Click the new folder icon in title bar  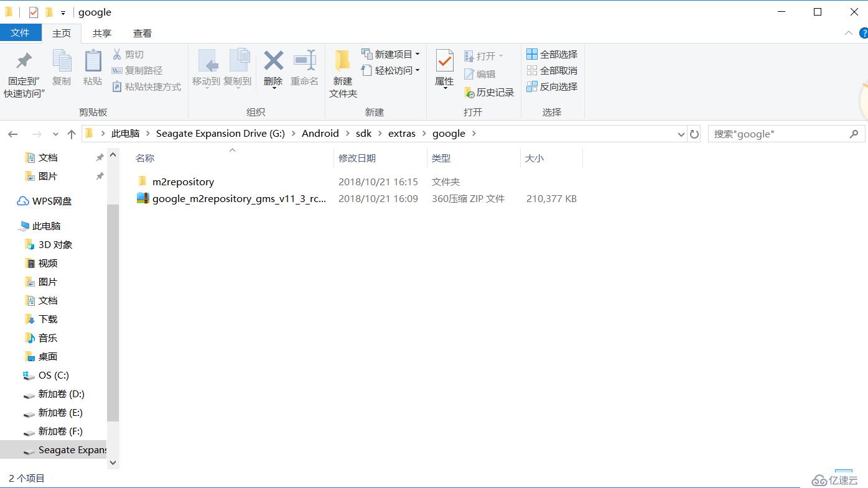[49, 12]
